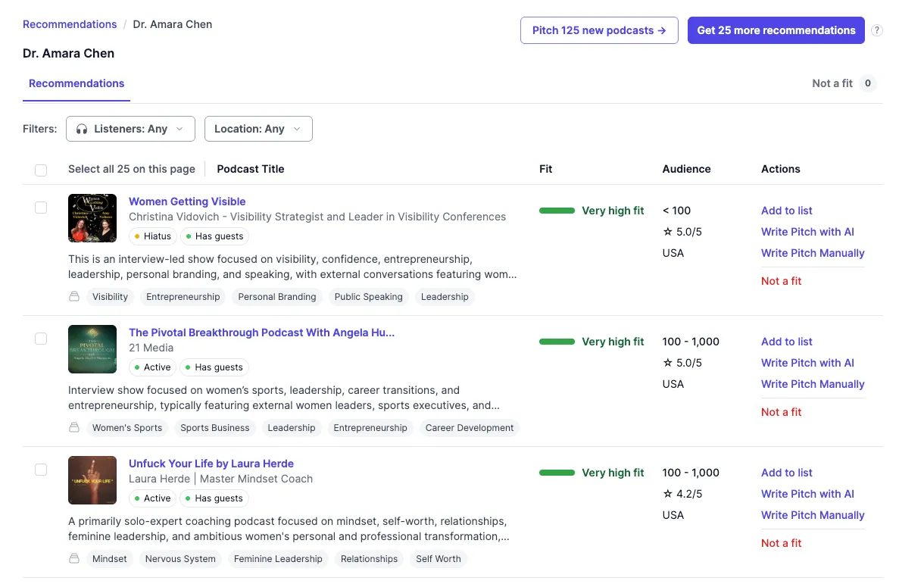Write Pitch with AI for Pivotal Breakthrough

point(807,363)
